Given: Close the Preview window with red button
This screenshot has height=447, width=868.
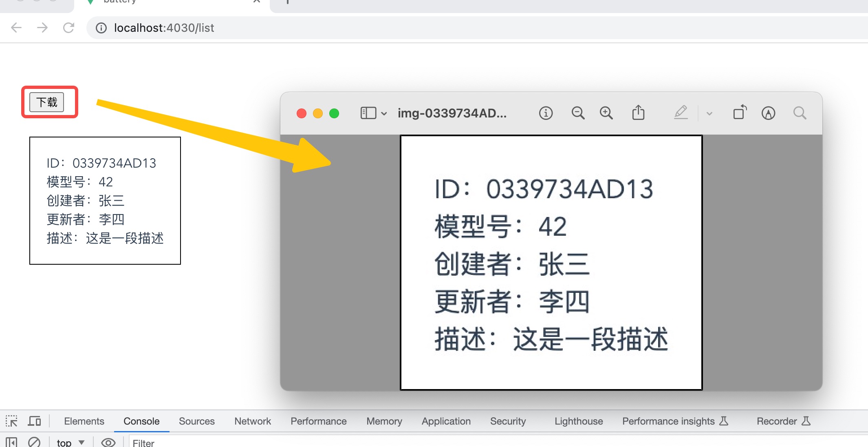Looking at the screenshot, I should click(302, 113).
